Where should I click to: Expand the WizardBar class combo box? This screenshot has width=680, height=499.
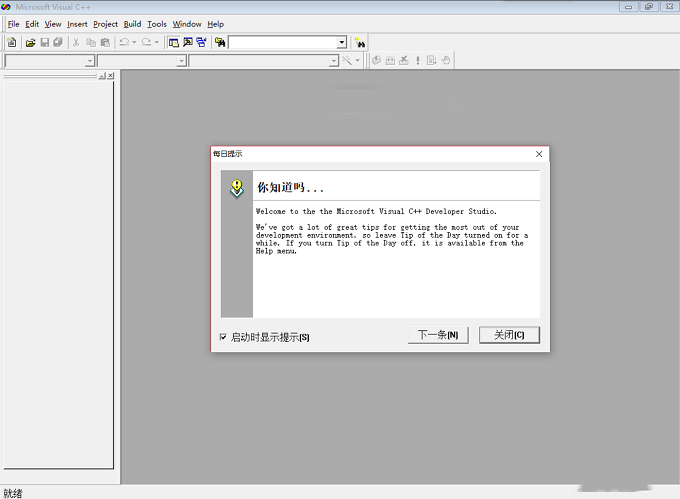coord(90,61)
